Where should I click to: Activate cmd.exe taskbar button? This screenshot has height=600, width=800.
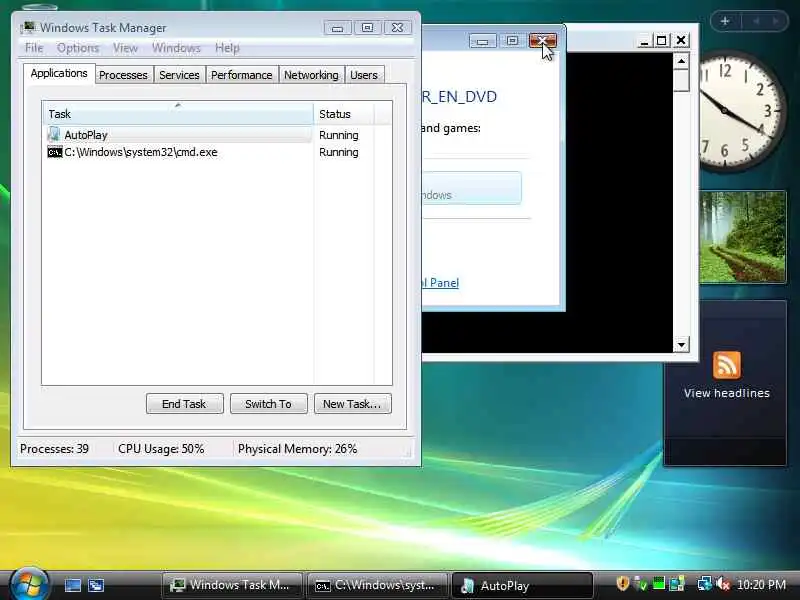point(377,585)
